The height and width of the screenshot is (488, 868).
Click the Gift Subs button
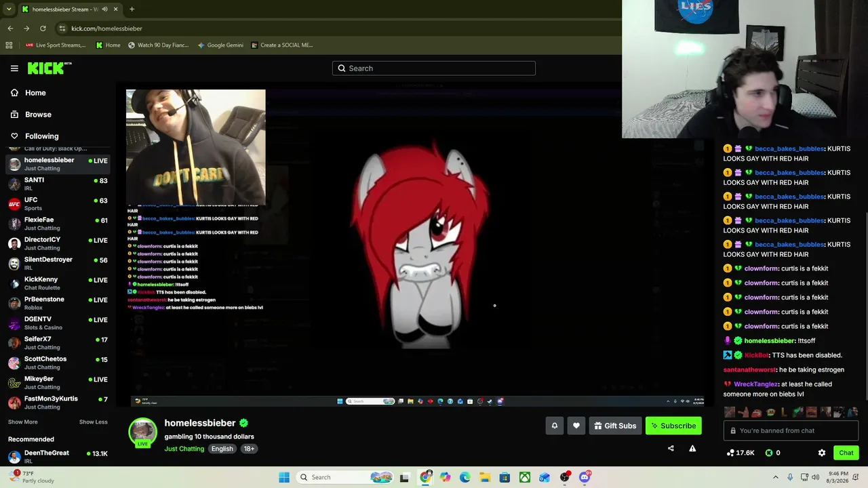click(615, 426)
